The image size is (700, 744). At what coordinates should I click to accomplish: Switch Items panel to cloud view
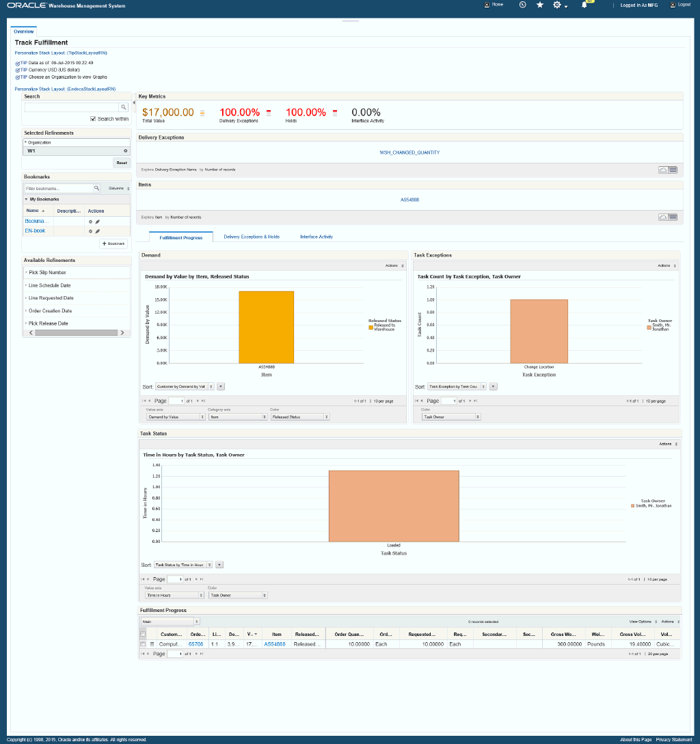pyautogui.click(x=663, y=217)
